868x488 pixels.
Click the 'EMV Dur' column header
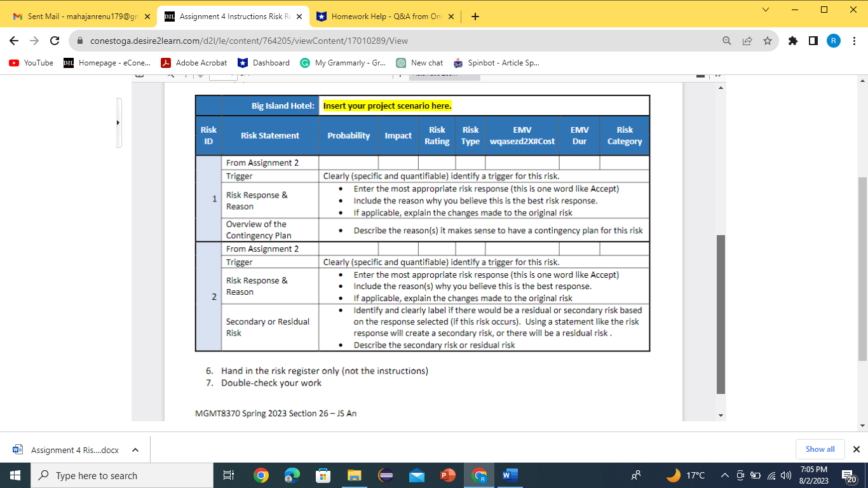click(580, 135)
